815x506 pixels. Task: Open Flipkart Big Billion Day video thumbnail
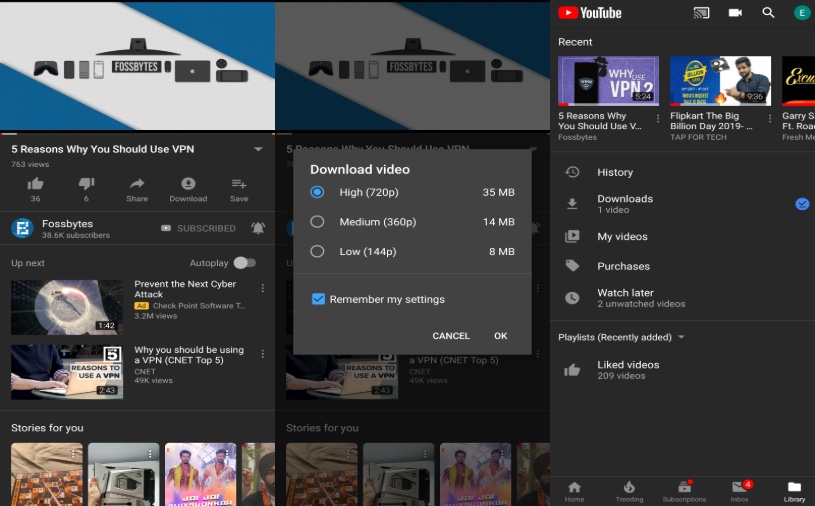720,81
